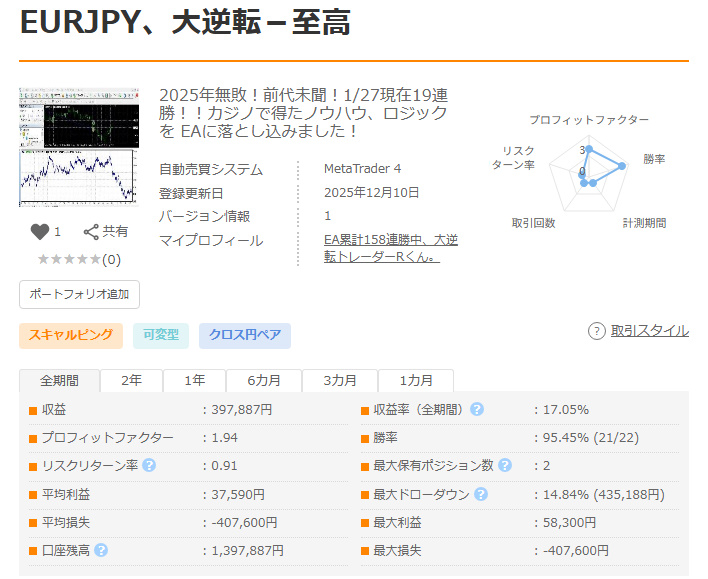Open the 取引スタイル link
The width and height of the screenshot is (708, 579).
(650, 331)
